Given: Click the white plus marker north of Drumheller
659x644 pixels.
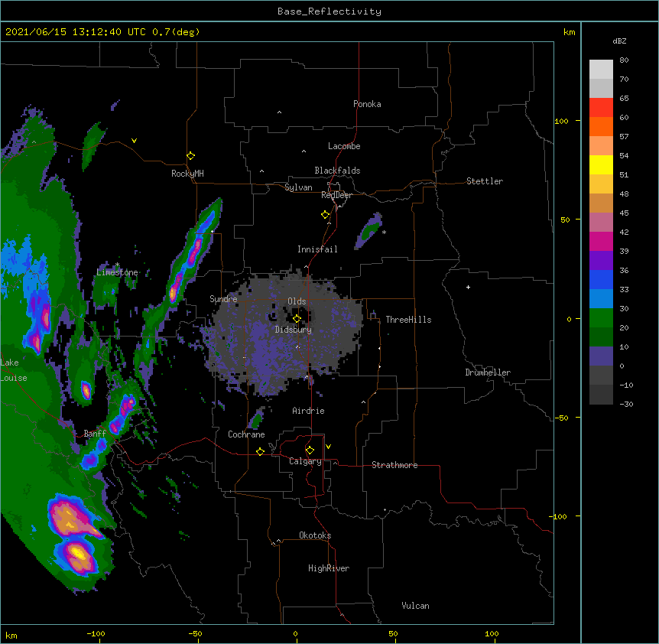Looking at the screenshot, I should [x=468, y=287].
